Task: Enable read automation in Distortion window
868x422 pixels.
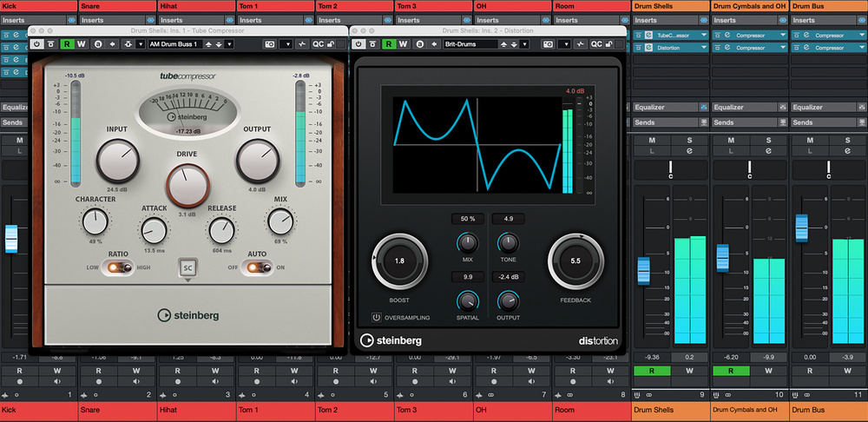Action: tap(389, 43)
